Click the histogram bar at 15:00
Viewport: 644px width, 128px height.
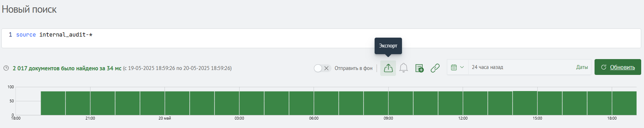pyautogui.click(x=550, y=103)
